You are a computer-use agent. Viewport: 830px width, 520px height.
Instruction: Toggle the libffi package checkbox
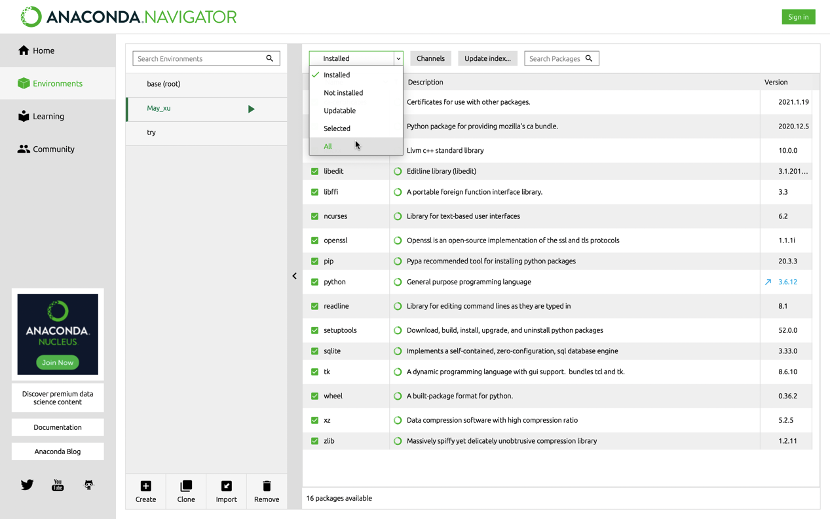click(314, 192)
